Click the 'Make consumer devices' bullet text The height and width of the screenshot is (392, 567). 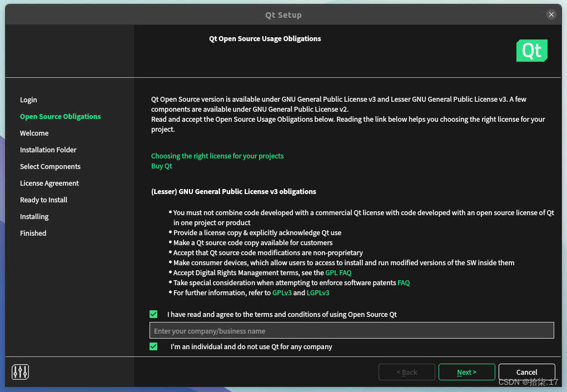pos(344,263)
